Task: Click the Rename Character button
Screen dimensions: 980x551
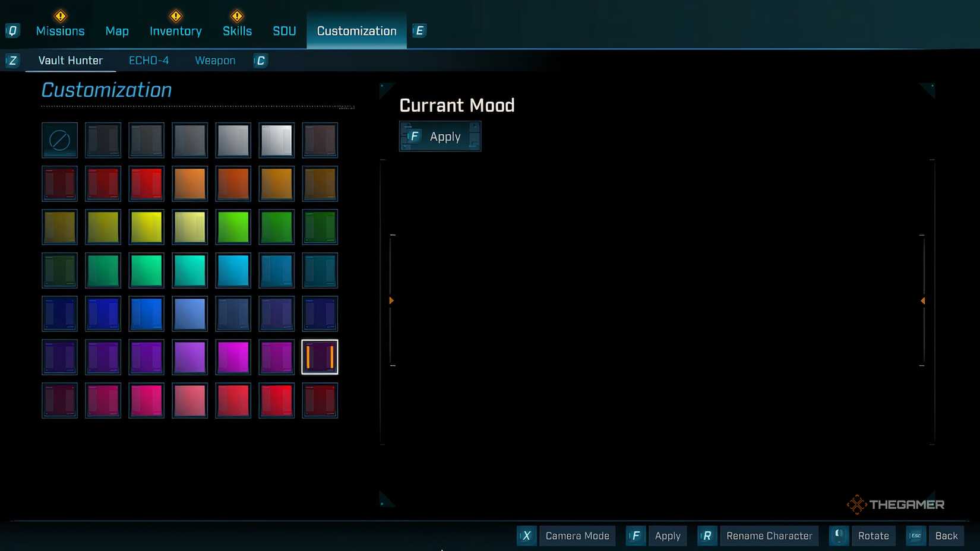Action: coord(769,536)
